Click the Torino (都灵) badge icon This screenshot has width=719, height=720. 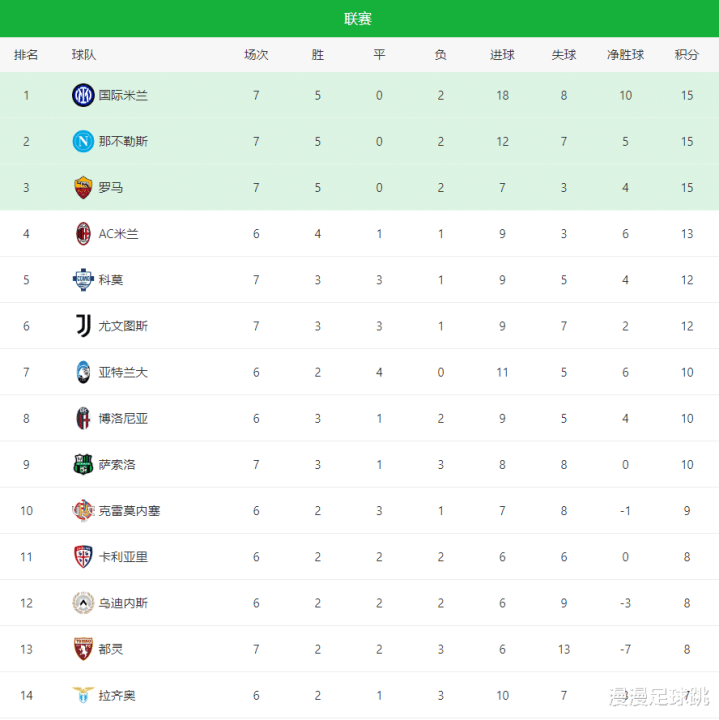click(82, 648)
